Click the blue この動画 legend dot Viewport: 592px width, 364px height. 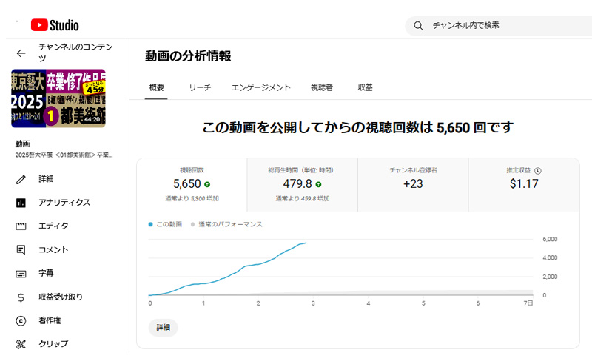151,224
